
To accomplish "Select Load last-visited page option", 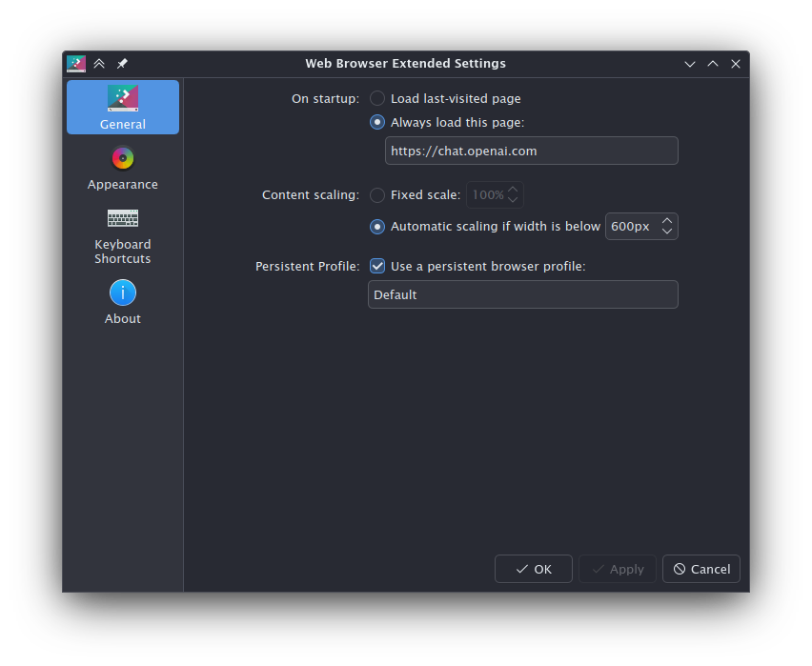I will 445,98.
